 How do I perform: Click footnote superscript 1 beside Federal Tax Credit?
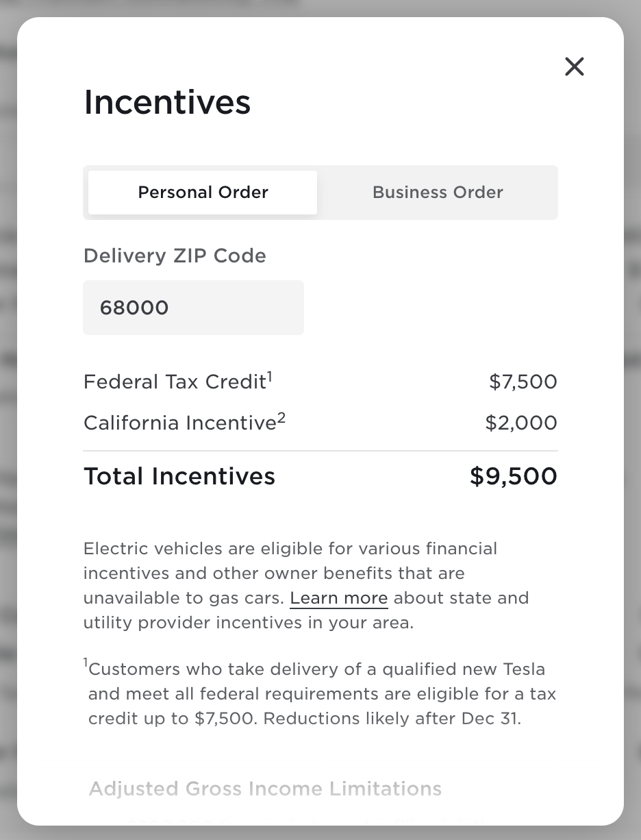click(x=270, y=375)
